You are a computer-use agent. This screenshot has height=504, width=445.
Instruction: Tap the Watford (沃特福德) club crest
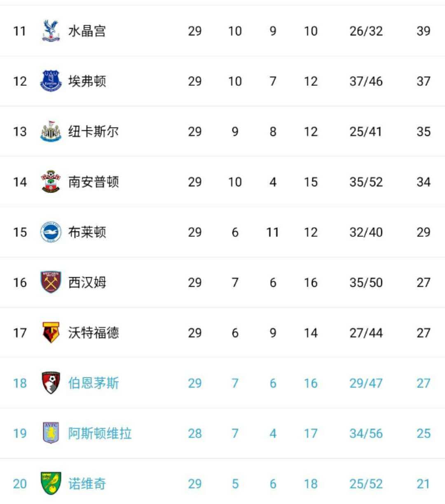pyautogui.click(x=51, y=332)
